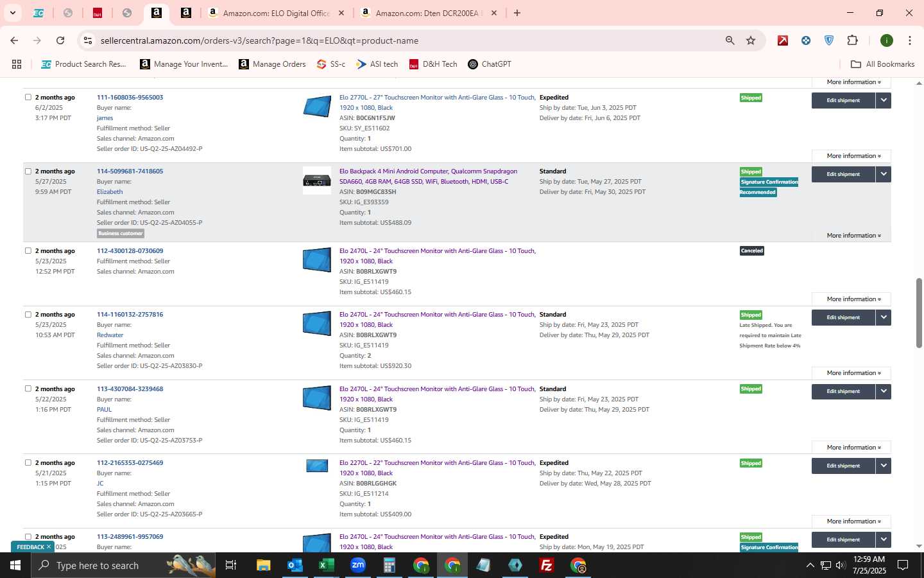
Task: Open order ID 114-1160132-2757816 link
Action: (x=130, y=315)
